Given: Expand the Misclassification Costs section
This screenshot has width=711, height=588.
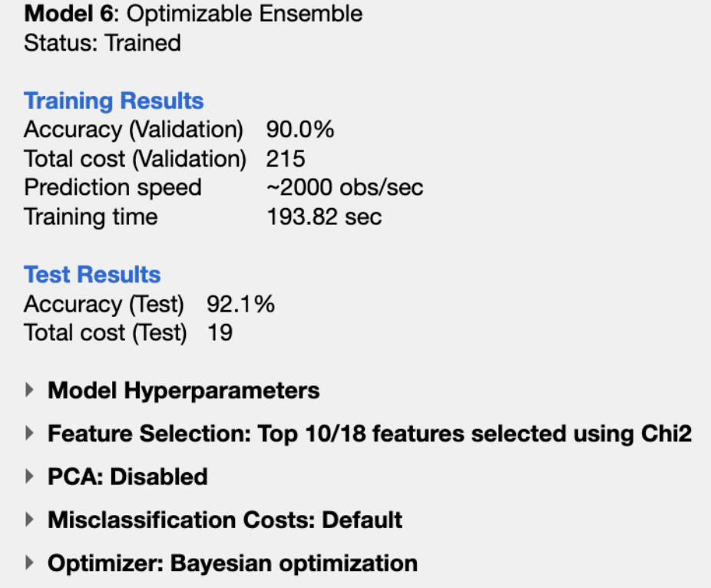Looking at the screenshot, I should tap(30, 520).
